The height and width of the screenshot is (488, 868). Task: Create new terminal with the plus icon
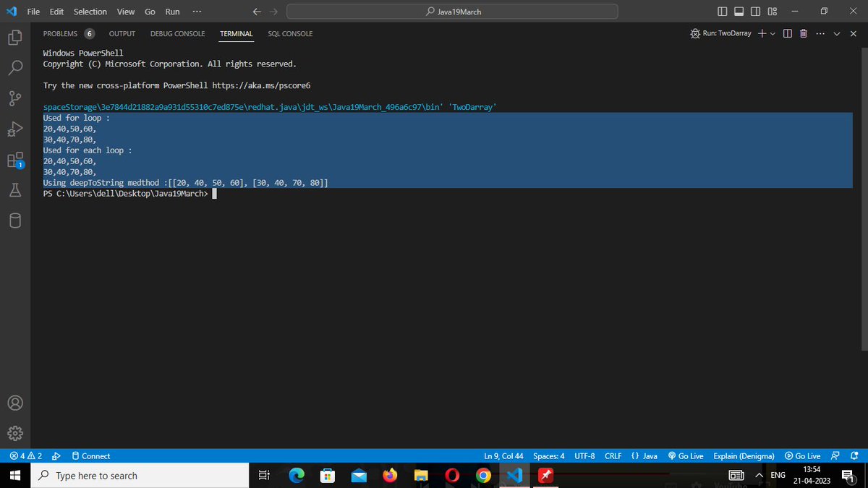tap(762, 34)
